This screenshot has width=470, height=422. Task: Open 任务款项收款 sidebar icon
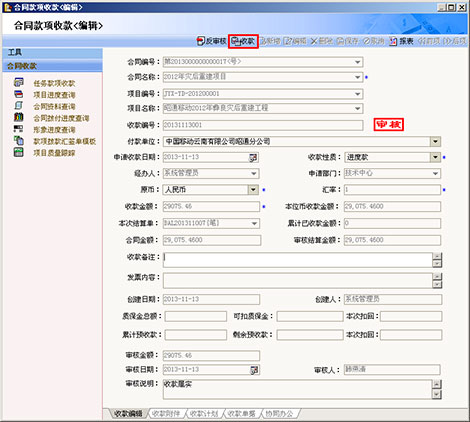[x=19, y=82]
